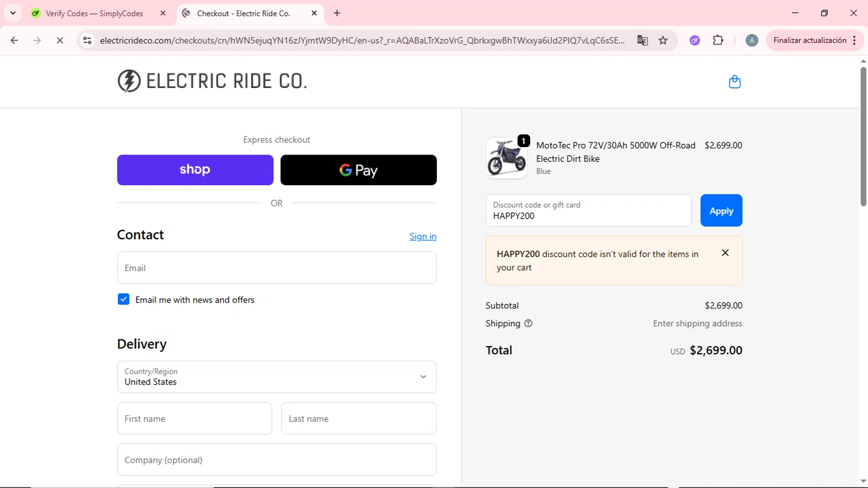View site information icon in address bar
This screenshot has width=868, height=488.
pos(87,41)
